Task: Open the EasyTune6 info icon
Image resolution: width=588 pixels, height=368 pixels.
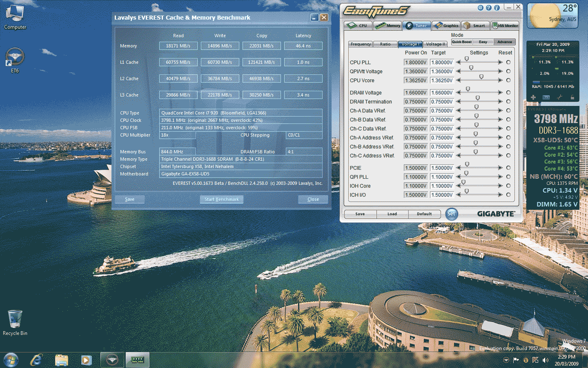Action: point(497,8)
